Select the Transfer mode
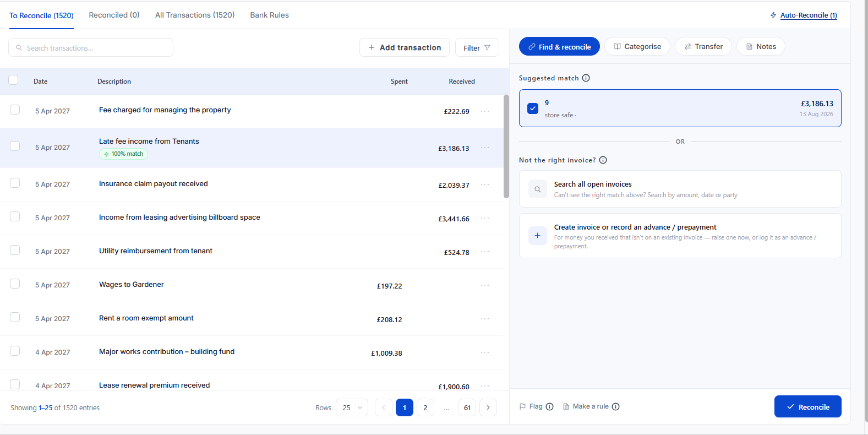The height and width of the screenshot is (435, 868). [703, 47]
